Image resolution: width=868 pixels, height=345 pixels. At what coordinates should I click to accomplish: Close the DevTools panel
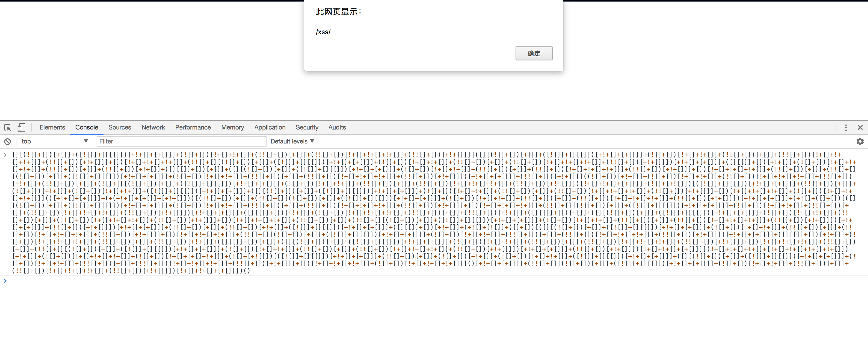point(860,127)
